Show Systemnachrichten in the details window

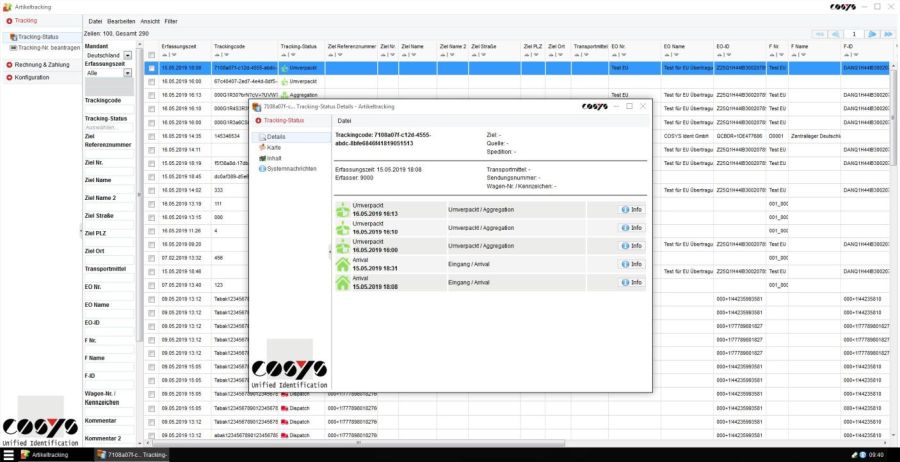(x=288, y=169)
